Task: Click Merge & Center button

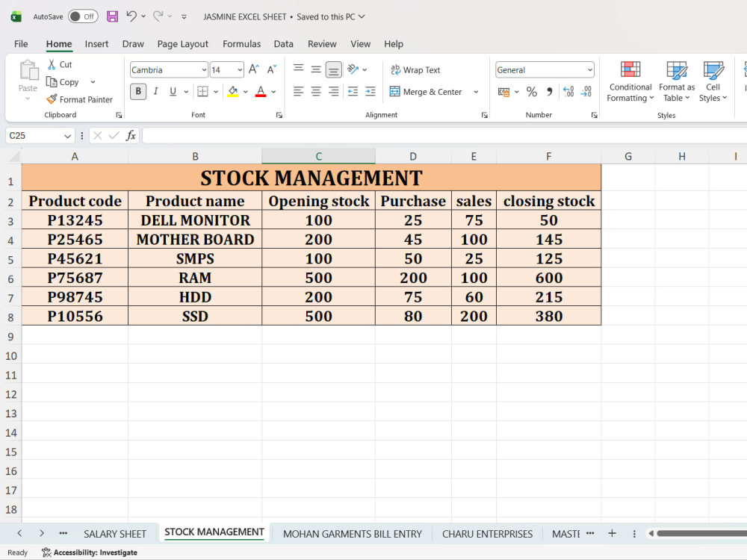Action: [x=426, y=91]
